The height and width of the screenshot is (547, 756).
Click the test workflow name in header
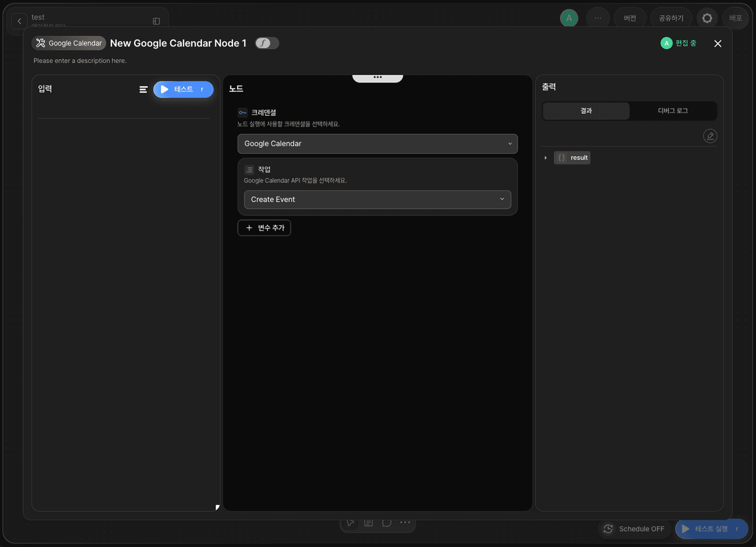point(38,17)
